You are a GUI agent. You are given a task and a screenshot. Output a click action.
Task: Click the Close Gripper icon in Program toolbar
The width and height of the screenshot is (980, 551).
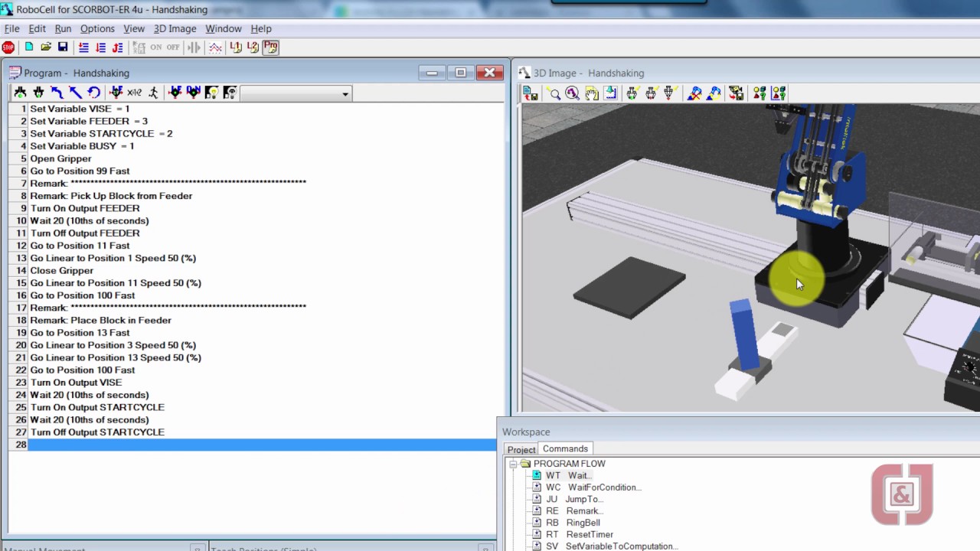[38, 93]
